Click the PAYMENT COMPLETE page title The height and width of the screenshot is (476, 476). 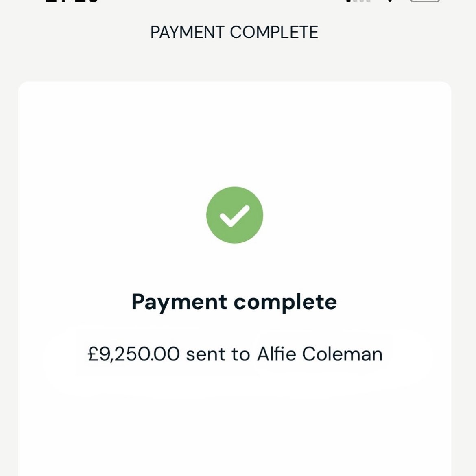(x=234, y=33)
